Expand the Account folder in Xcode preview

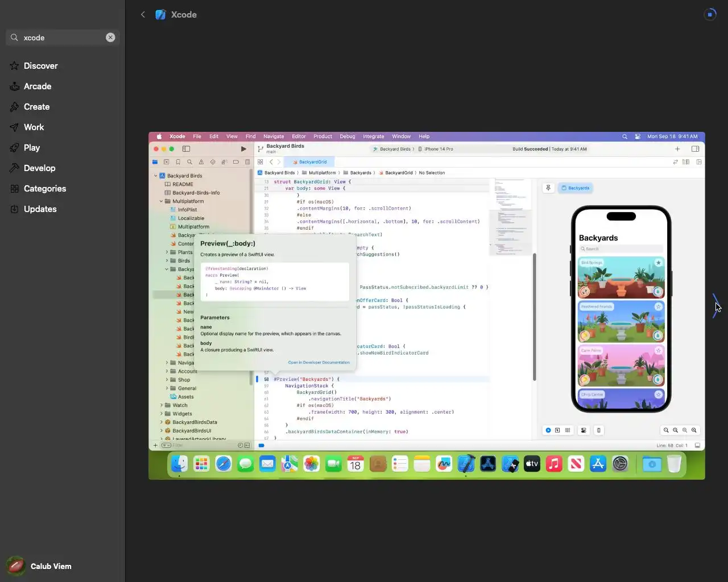[x=167, y=371]
